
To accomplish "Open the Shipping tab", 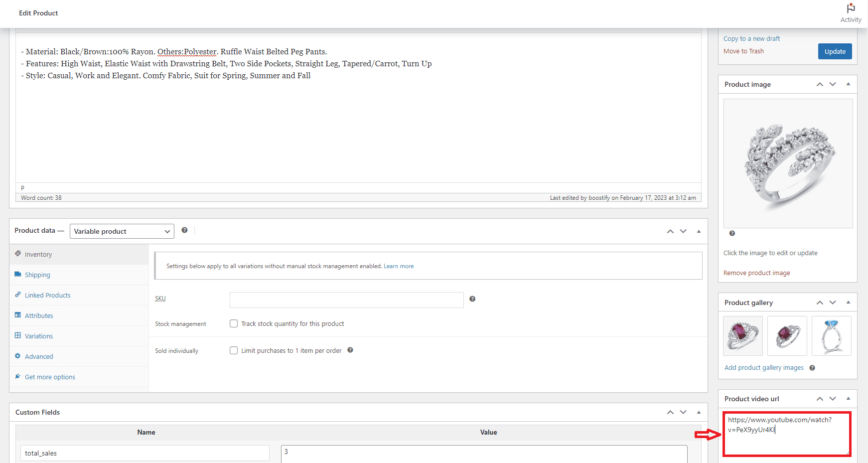I will [79, 275].
